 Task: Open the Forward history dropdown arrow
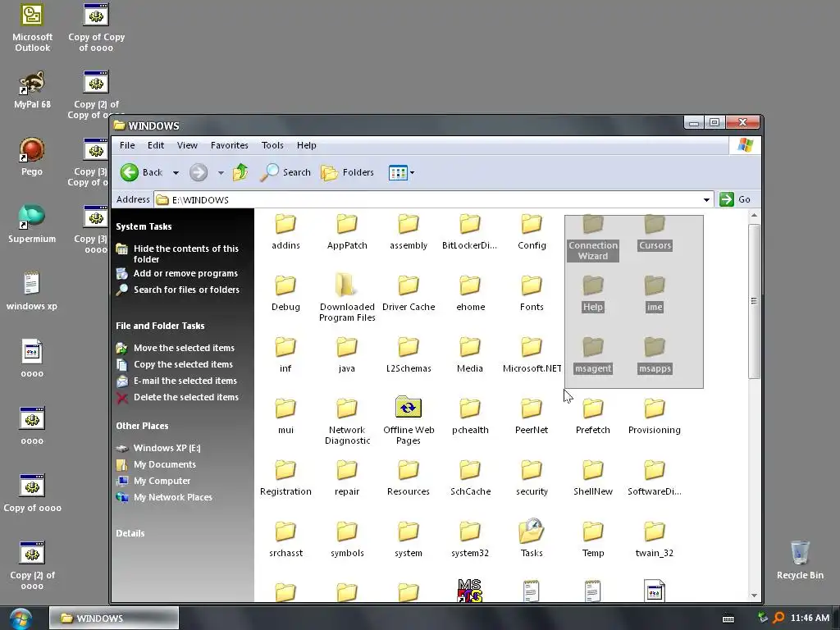[221, 172]
